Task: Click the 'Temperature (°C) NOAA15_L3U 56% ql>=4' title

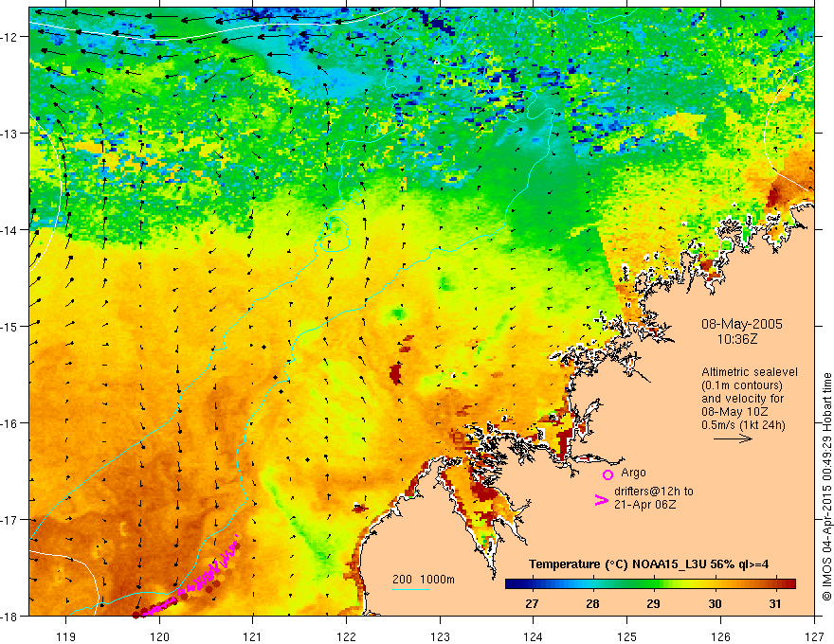Action: pos(648,564)
